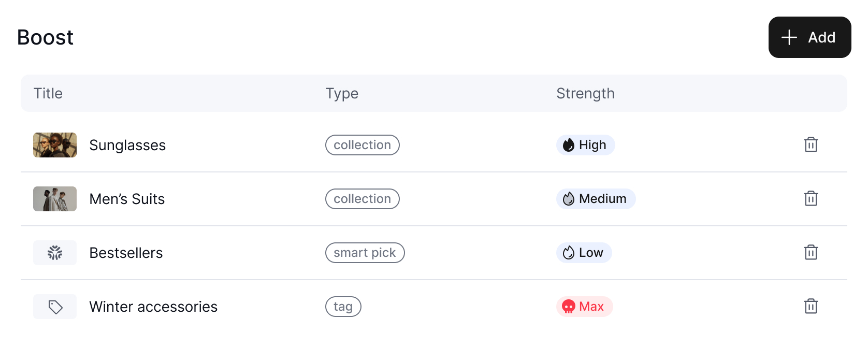
Task: Select the Sunglasses row title
Action: 127,145
